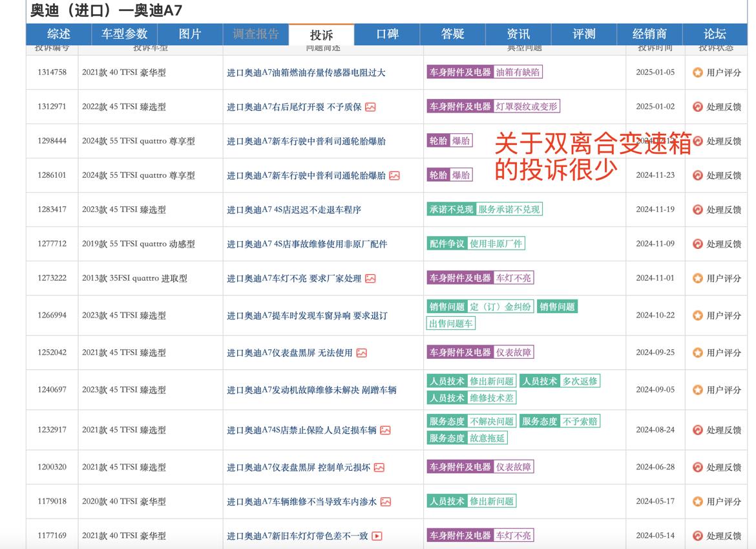
Task: Click 处理反馈 status icon in row 1312971
Action: tap(698, 107)
